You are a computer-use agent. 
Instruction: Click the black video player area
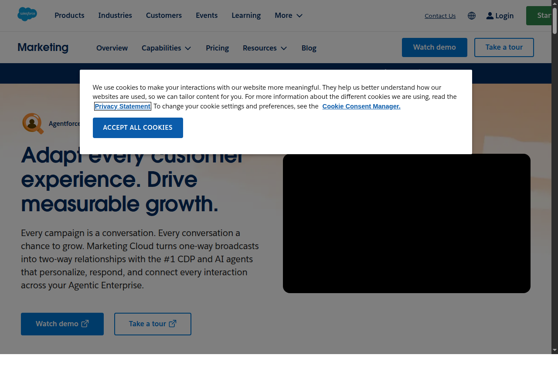407,223
